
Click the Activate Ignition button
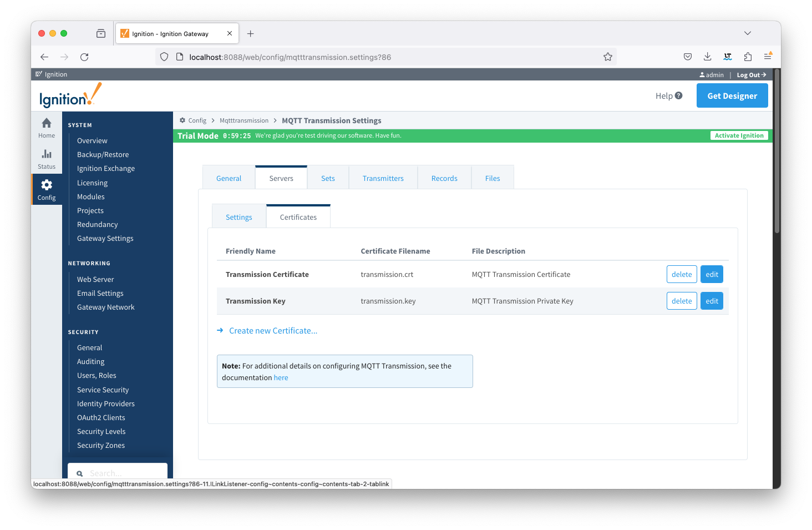[739, 135]
